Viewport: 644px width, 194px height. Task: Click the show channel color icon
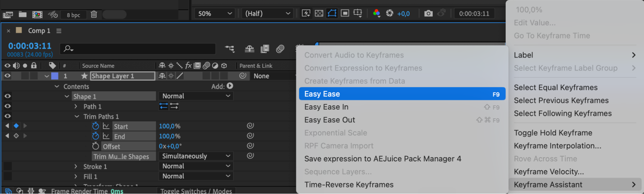(x=376, y=13)
